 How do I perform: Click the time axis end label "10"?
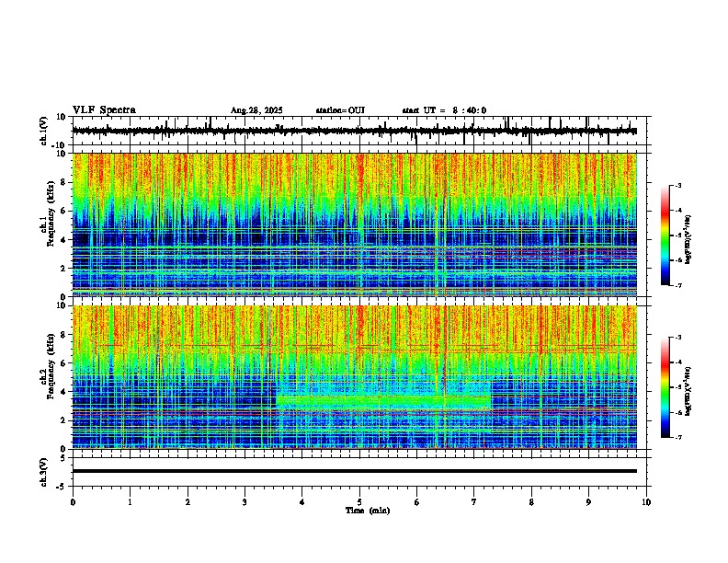(646, 502)
